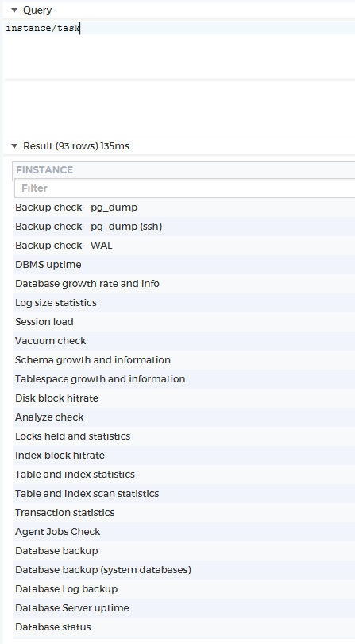Select row Log size statistics
Screen dimensions: 355x644
[184, 303]
